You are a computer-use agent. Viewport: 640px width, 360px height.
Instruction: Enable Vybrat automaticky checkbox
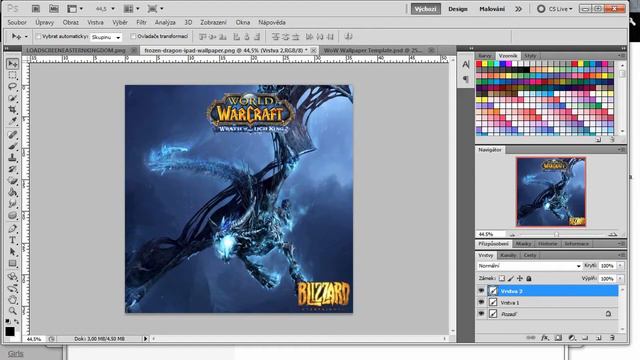39,37
